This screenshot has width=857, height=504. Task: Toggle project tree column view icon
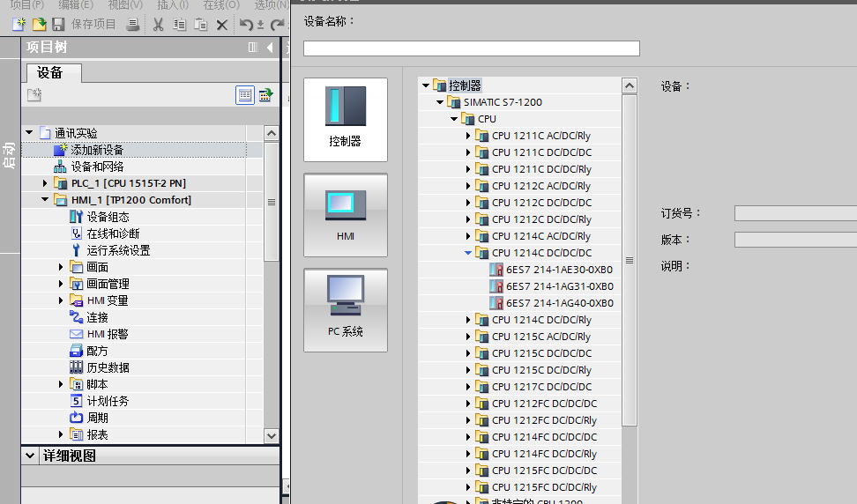click(x=252, y=48)
